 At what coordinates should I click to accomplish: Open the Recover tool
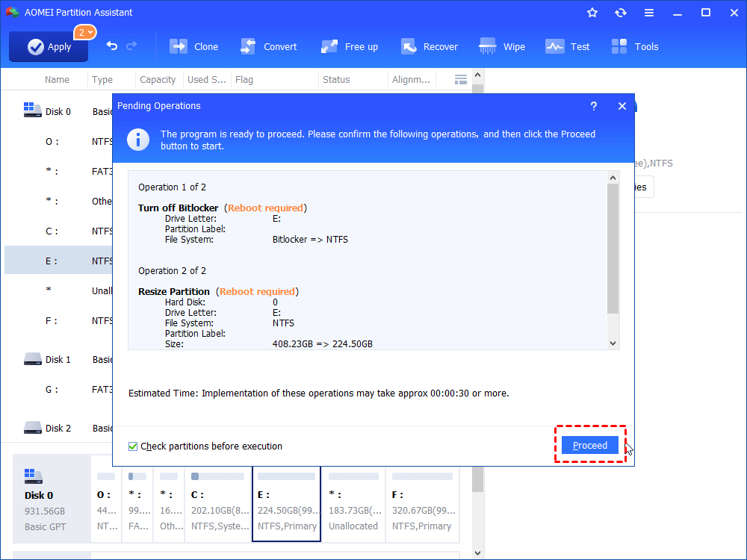429,46
